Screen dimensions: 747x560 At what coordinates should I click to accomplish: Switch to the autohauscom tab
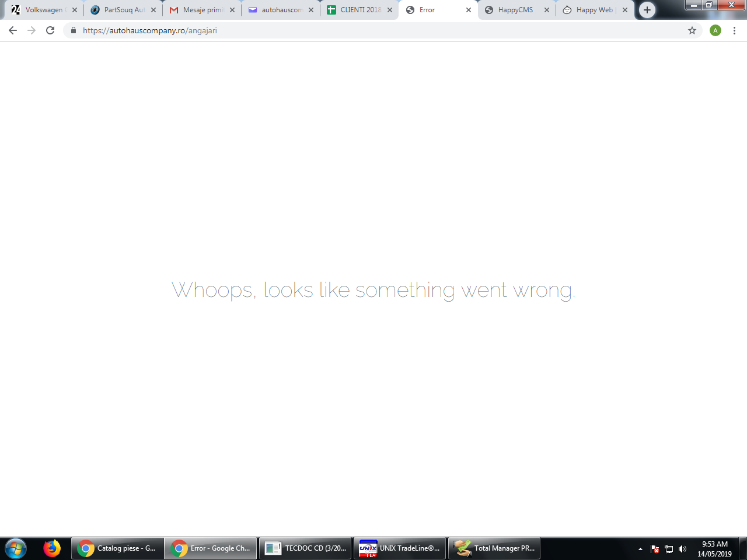[281, 10]
